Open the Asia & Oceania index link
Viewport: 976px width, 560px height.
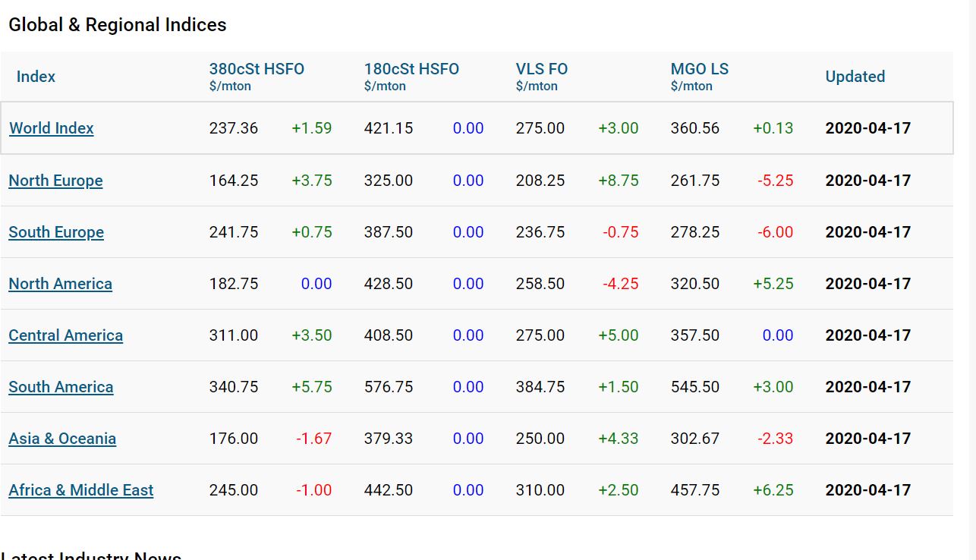coord(62,439)
